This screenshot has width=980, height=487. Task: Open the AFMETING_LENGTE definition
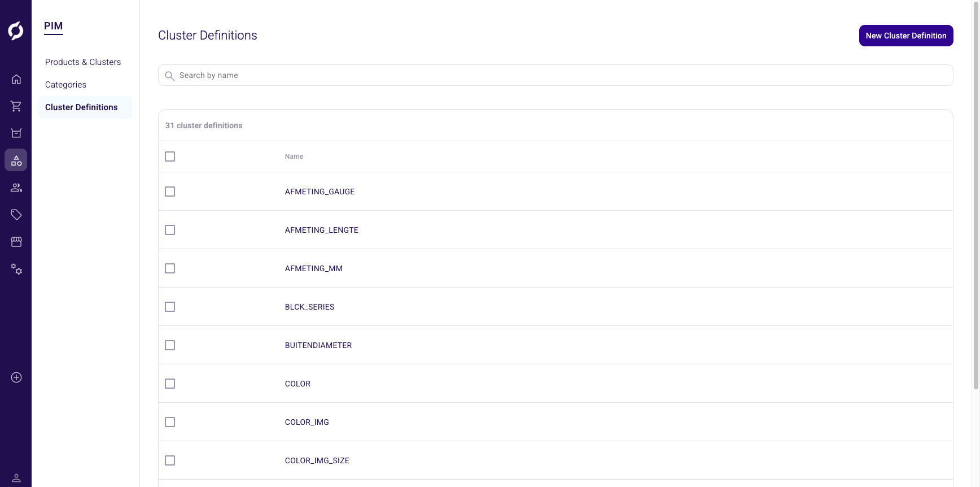pyautogui.click(x=322, y=230)
